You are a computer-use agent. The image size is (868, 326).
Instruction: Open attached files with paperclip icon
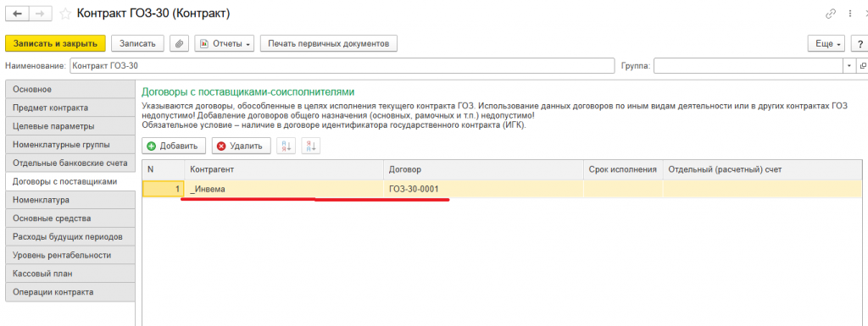(179, 43)
